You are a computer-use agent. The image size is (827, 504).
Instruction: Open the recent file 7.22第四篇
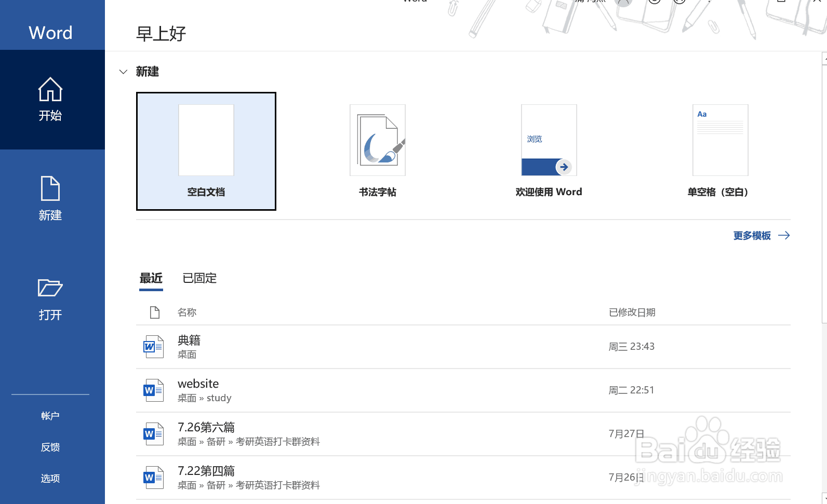pyautogui.click(x=463, y=478)
